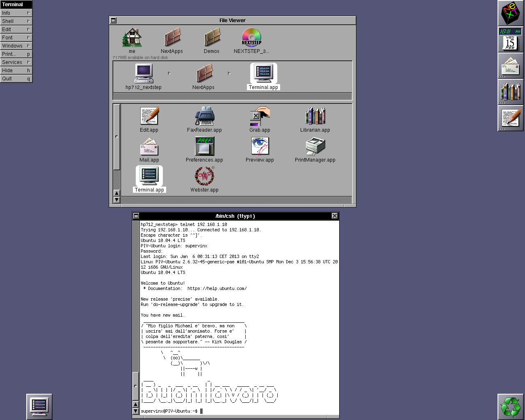Image resolution: width=525 pixels, height=420 pixels.
Task: Open the Edit submenu
Action: coord(16,30)
